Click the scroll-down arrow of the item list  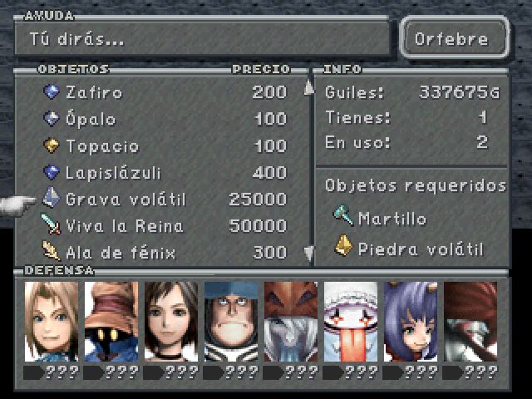point(308,254)
